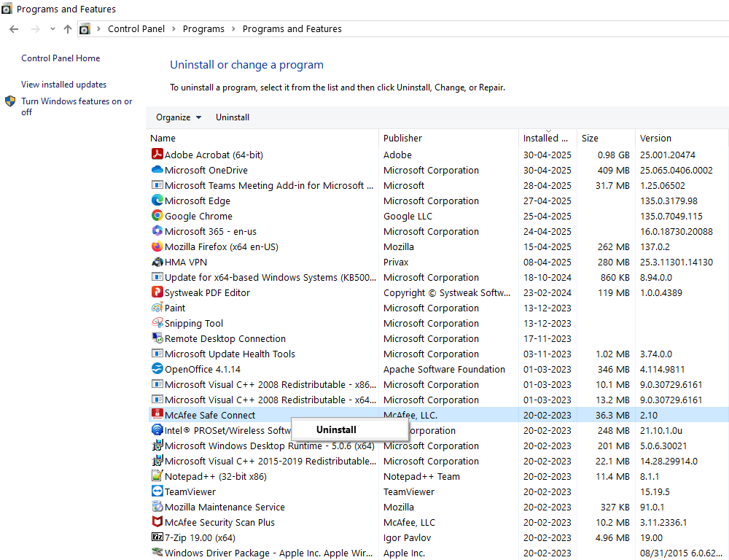Click the Microsoft 365 icon
This screenshot has width=729, height=560.
click(157, 230)
